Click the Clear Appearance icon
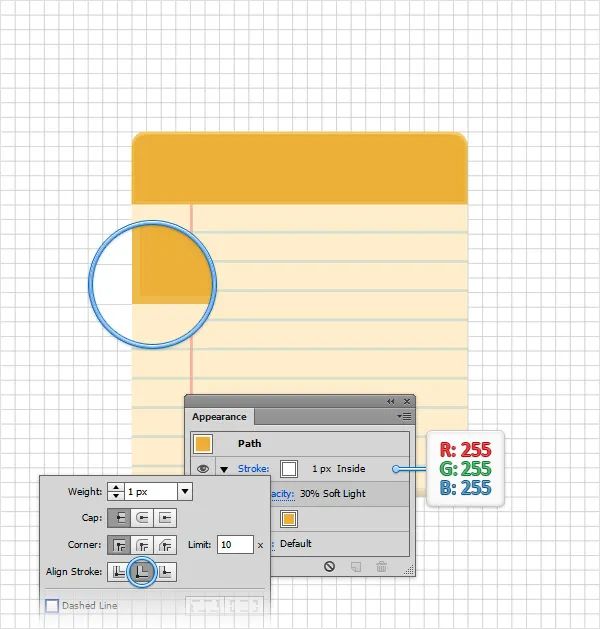Screen dimensions: 600x629 point(329,566)
